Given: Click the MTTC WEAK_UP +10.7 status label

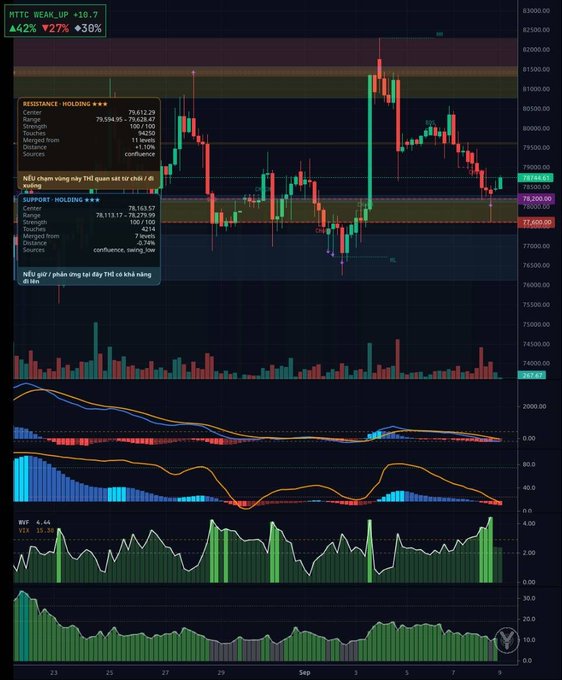Looking at the screenshot, I should (x=54, y=15).
